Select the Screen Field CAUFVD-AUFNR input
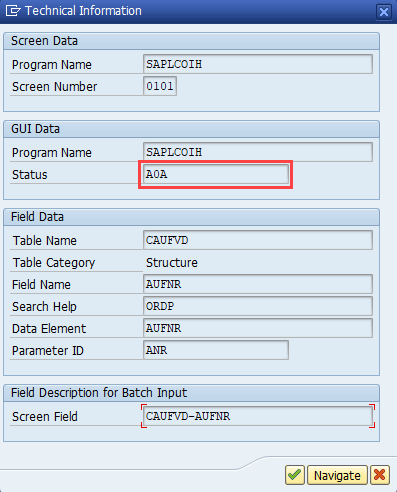Viewport: 397px width, 492px height. coord(258,416)
